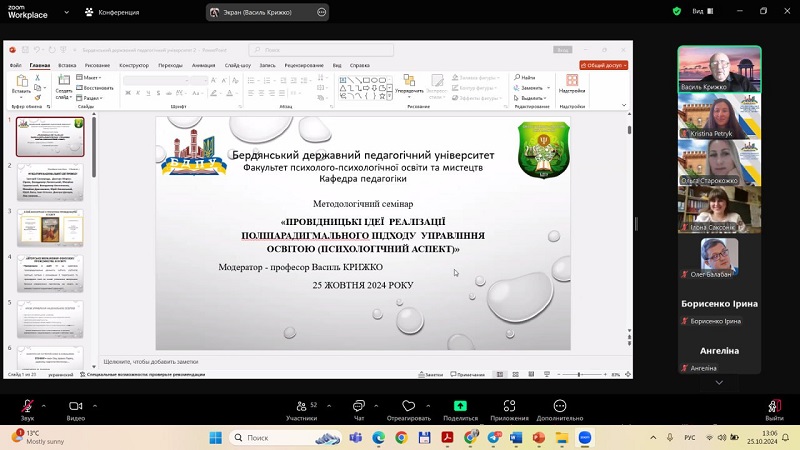Click the Windows taskbar Поиск search box
This screenshot has height=450, width=800.
(x=285, y=438)
